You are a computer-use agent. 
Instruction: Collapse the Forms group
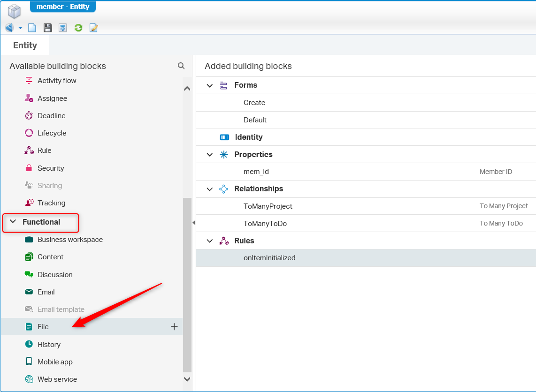click(210, 85)
